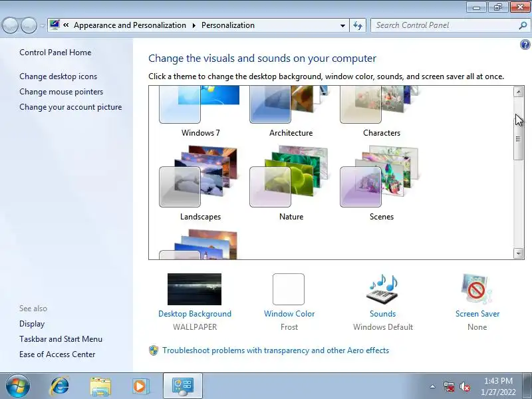
Task: Click the search magnifier icon
Action: tap(523, 25)
